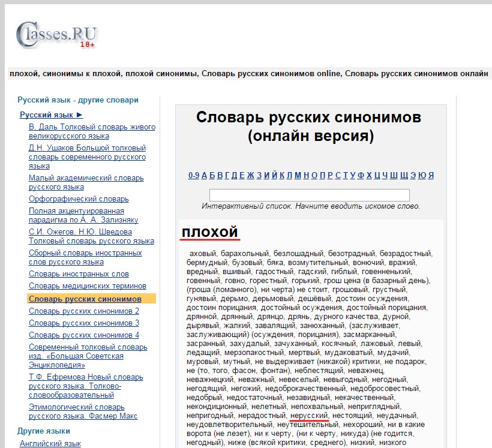Click the interactive word search field
This screenshot has width=492, height=448.
pos(309,195)
